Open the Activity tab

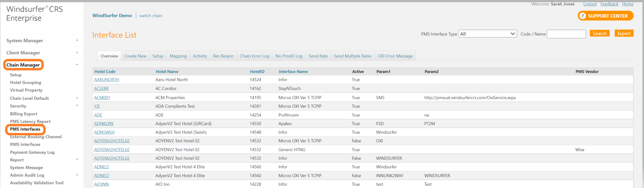(x=200, y=56)
